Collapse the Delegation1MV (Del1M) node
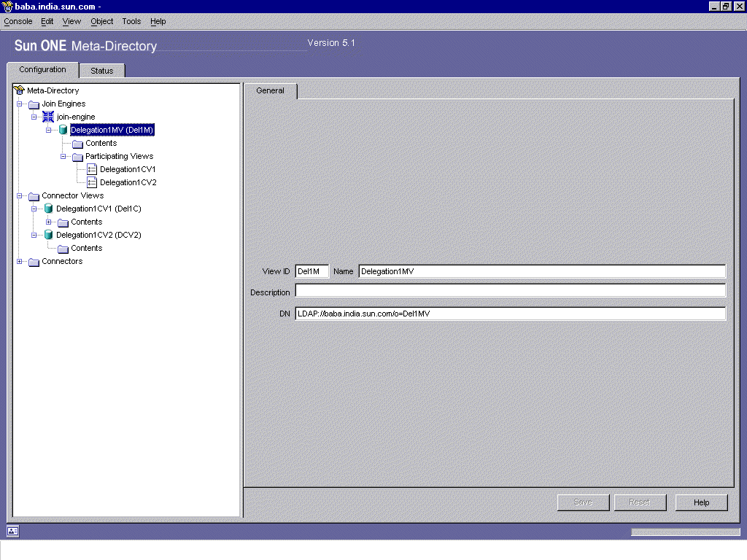Image resolution: width=747 pixels, height=560 pixels. tap(49, 130)
